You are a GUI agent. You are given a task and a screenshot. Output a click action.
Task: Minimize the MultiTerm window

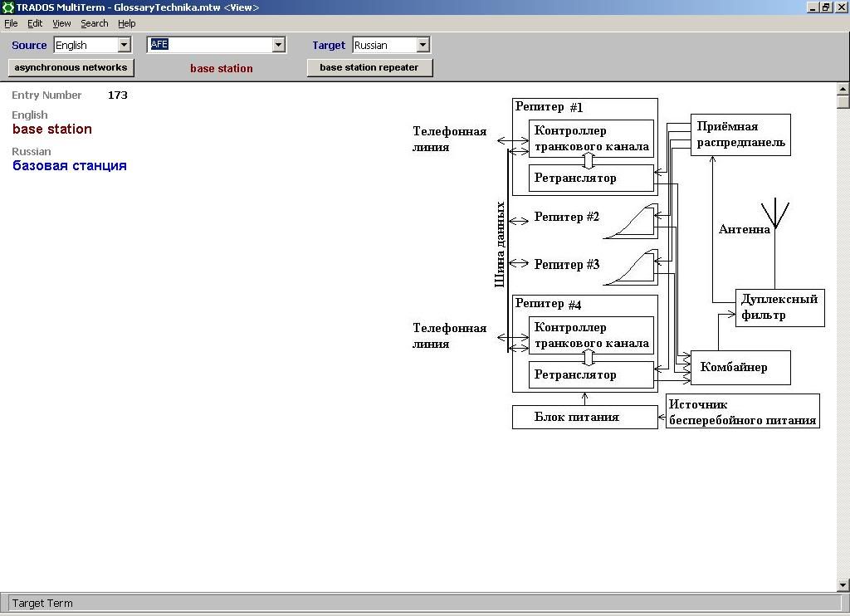coord(813,7)
